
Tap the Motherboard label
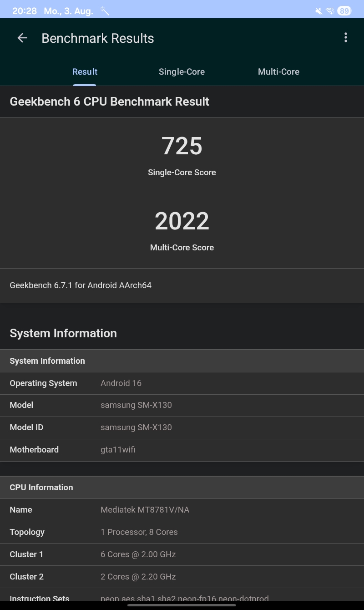[x=34, y=450]
